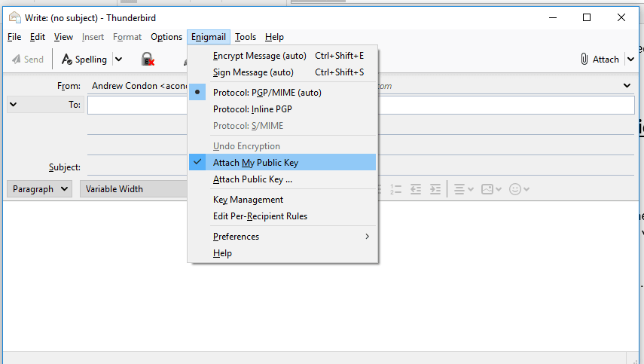This screenshot has height=364, width=644.
Task: Open the smiley emoticon picker
Action: tap(519, 189)
